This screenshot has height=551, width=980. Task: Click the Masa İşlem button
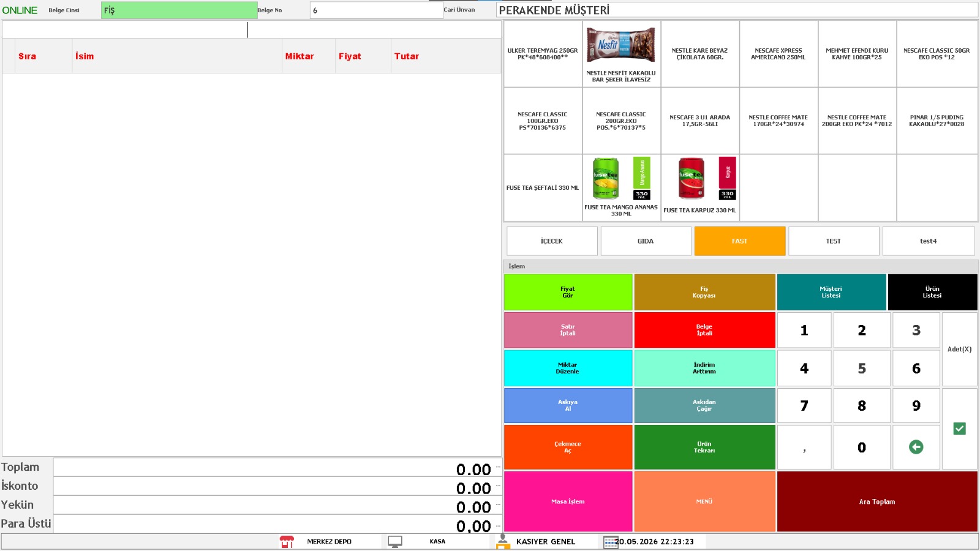pos(568,501)
